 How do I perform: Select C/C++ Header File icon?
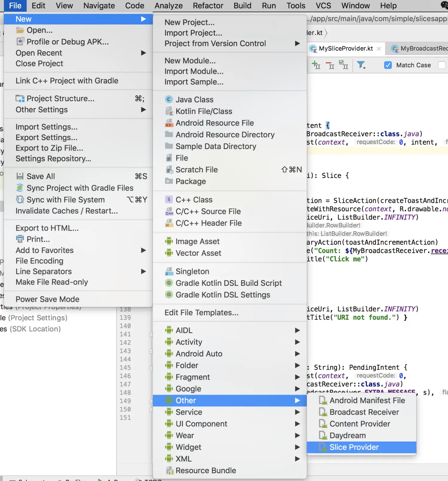coord(169,223)
